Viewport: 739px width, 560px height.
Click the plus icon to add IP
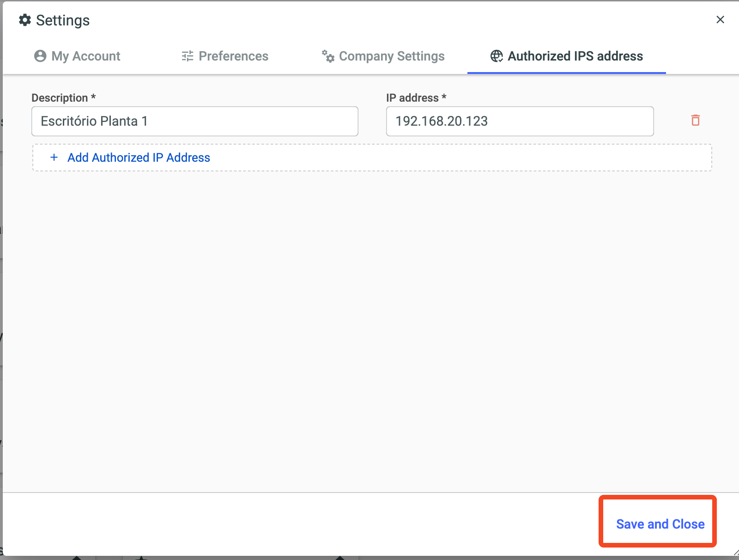click(54, 158)
